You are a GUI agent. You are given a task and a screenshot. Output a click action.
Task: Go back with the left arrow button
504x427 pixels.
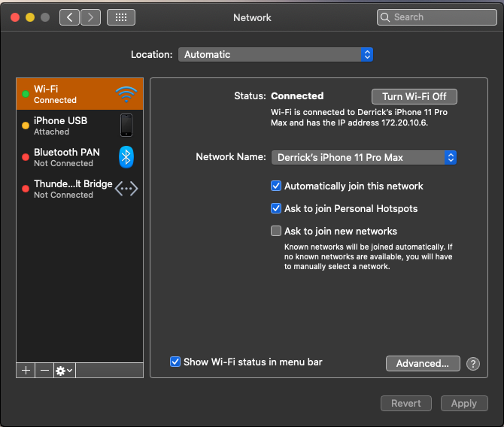tap(69, 17)
